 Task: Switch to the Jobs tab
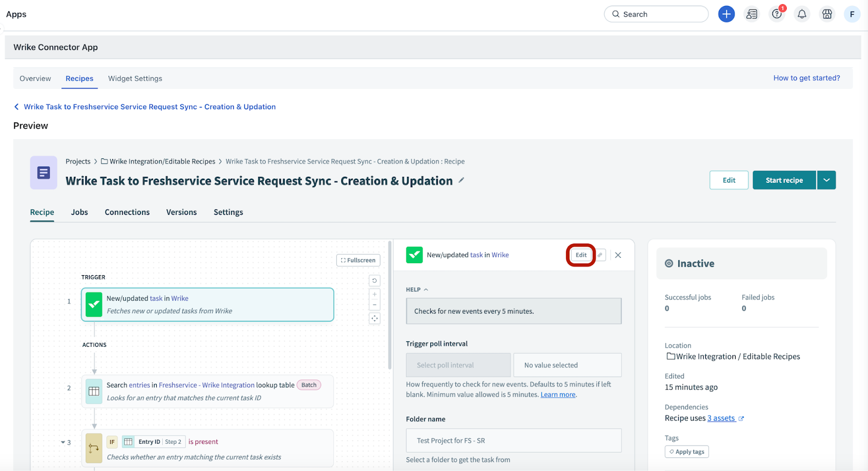[79, 212]
